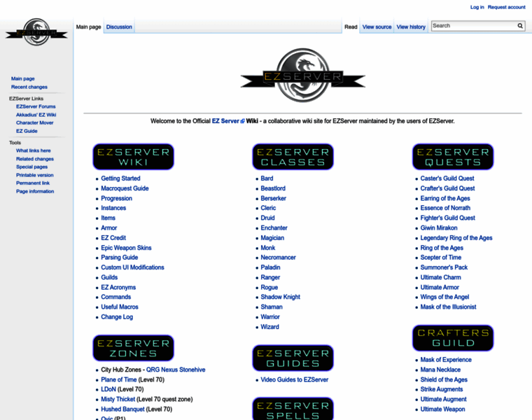Viewport: 532px width, 420px height.
Task: Click the EZServer Quests header badge
Action: click(x=453, y=157)
